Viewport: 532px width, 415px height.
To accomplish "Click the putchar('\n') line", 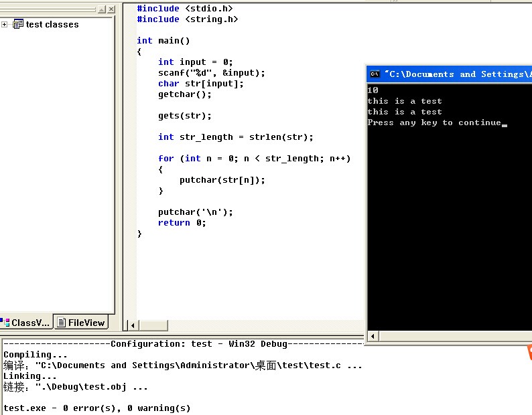I will (196, 212).
